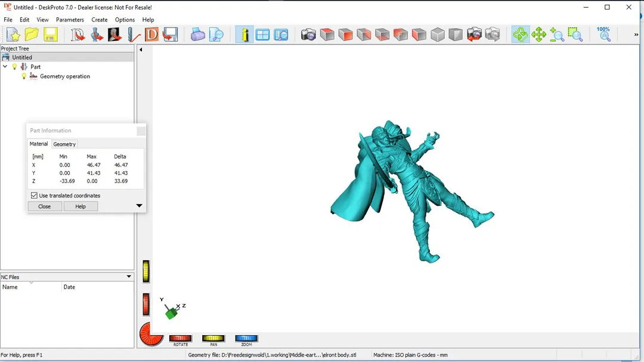
Task: Click the greyed camera icon with grey arrow
Action: point(492,35)
